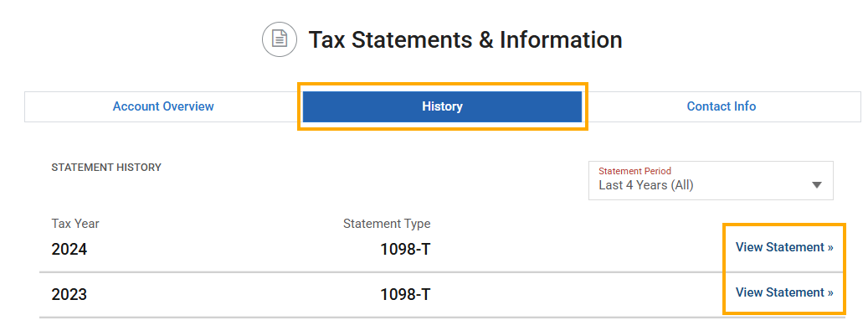This screenshot has width=868, height=336.
Task: Click the » chevron on the 2023 View Statement link
Action: click(x=830, y=292)
